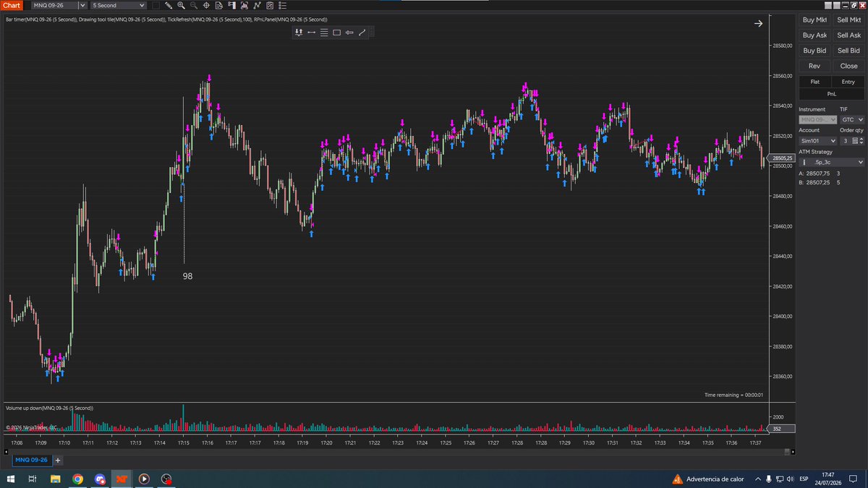This screenshot has width=868, height=488.
Task: Click the B: 28507,25 bid price row
Action: 820,183
